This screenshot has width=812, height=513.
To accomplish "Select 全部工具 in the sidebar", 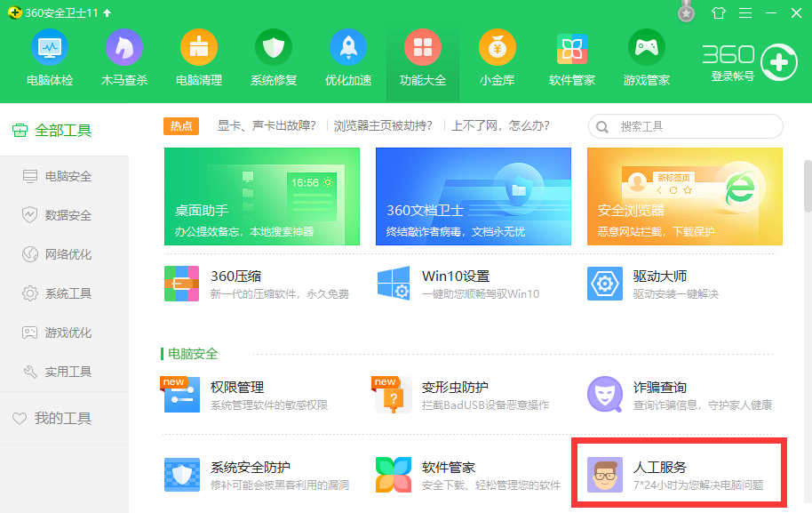I will coord(52,130).
